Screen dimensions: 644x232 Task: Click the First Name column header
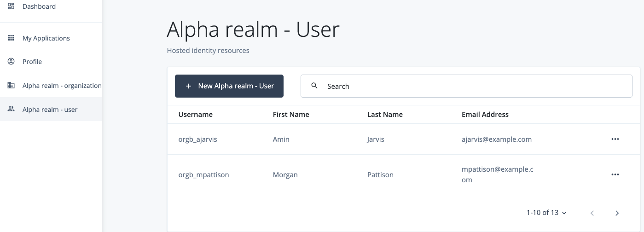(291, 115)
